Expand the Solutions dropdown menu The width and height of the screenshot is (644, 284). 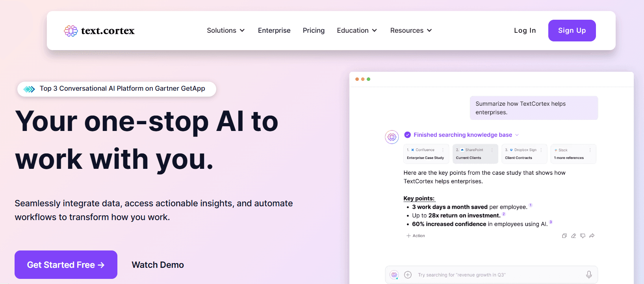pos(226,30)
